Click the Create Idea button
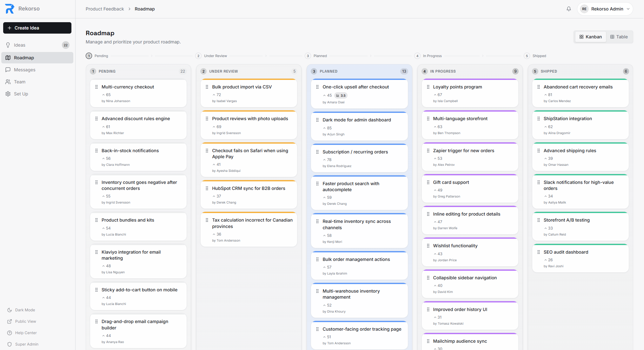This screenshot has width=644, height=350. 37,28
